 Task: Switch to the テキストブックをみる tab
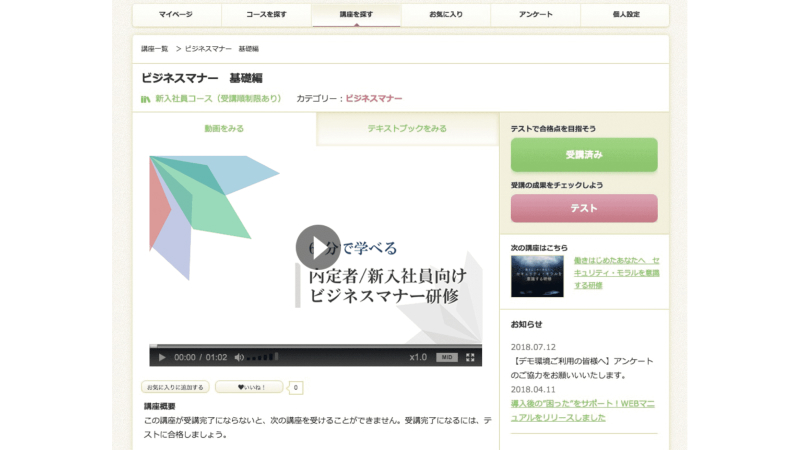click(407, 129)
